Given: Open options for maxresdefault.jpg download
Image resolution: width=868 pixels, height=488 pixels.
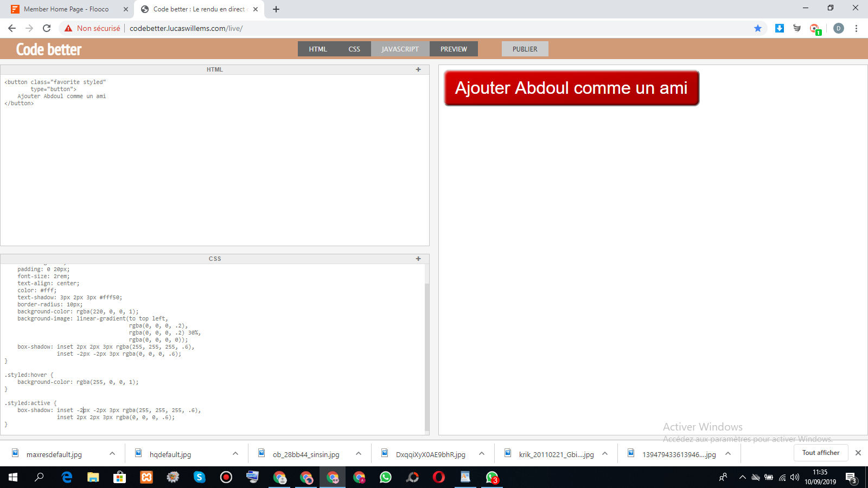Looking at the screenshot, I should pyautogui.click(x=112, y=454).
